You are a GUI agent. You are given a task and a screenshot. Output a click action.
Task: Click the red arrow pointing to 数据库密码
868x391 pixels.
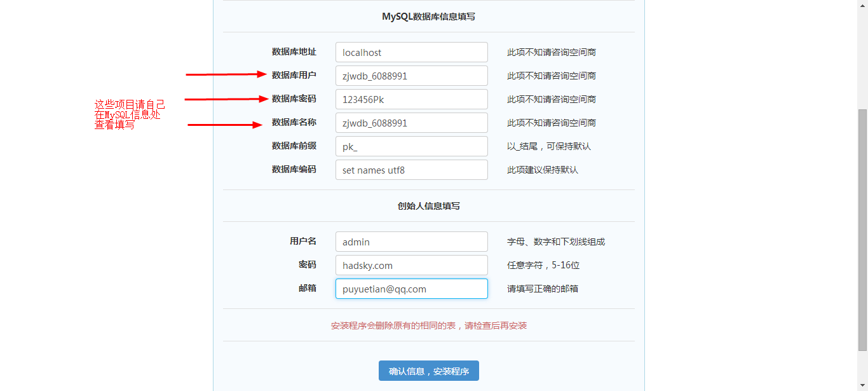pyautogui.click(x=226, y=99)
